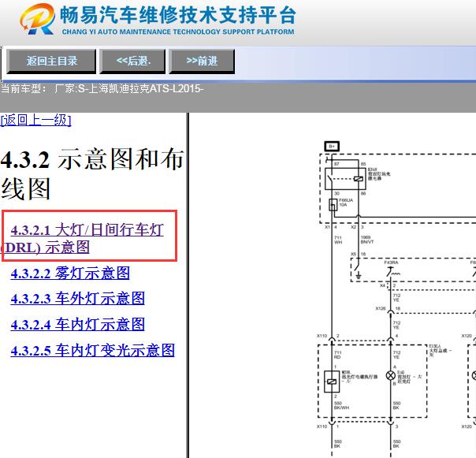476x458 pixels.
Task: Click the lamp bulb symbol on wire 712
Action: [x=390, y=376]
